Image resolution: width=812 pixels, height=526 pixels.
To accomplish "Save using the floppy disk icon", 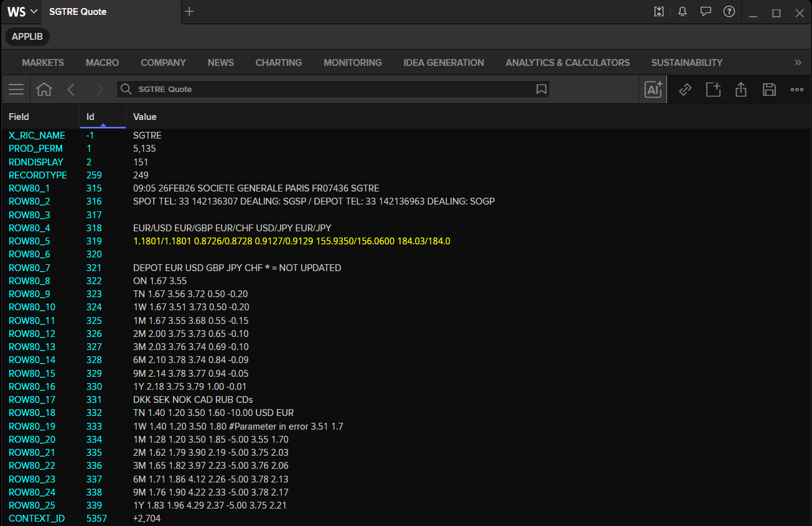I will click(x=769, y=90).
